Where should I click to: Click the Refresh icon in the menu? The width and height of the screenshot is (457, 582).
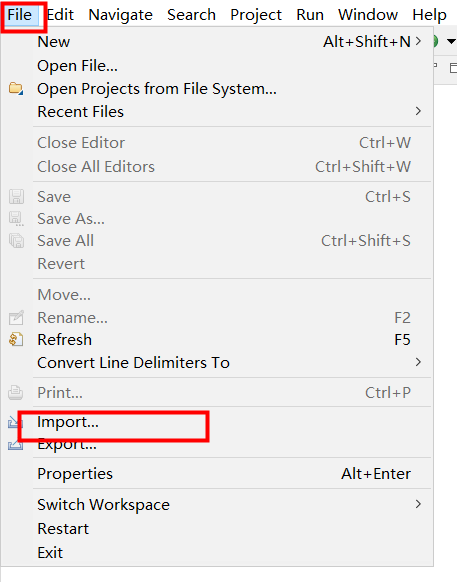point(16,340)
